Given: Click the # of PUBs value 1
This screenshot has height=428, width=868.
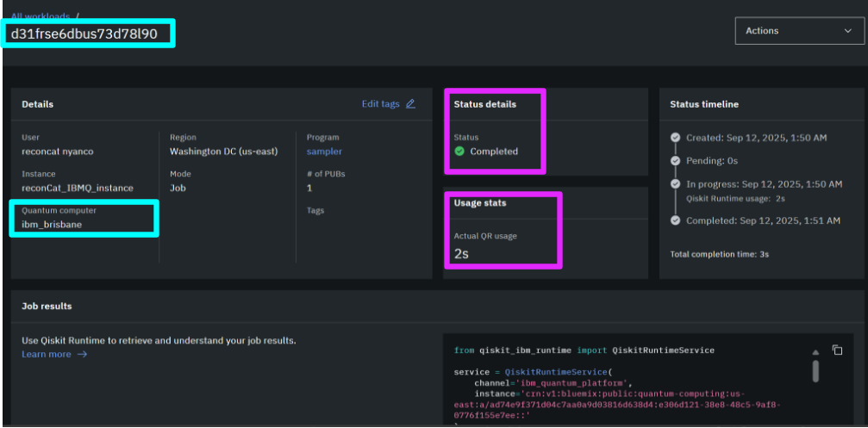Looking at the screenshot, I should (x=309, y=188).
